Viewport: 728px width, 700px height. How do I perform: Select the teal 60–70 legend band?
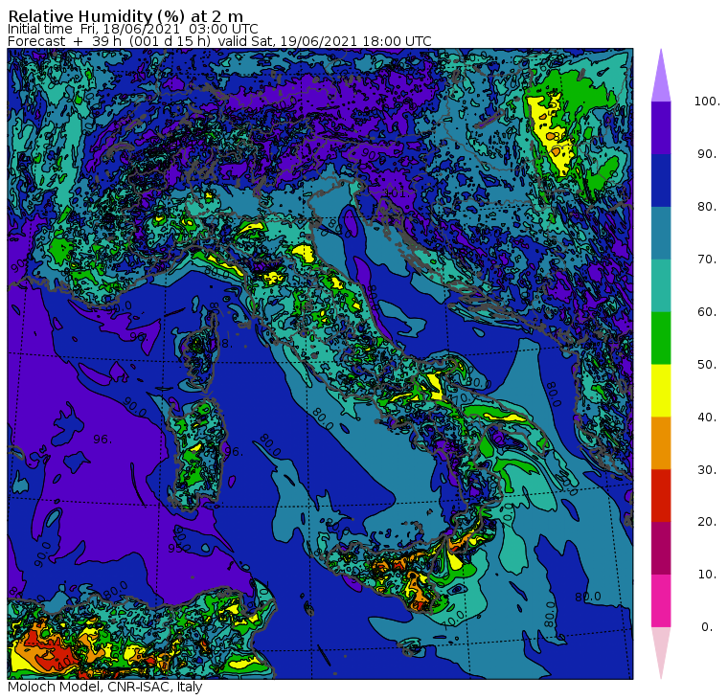coord(661,285)
